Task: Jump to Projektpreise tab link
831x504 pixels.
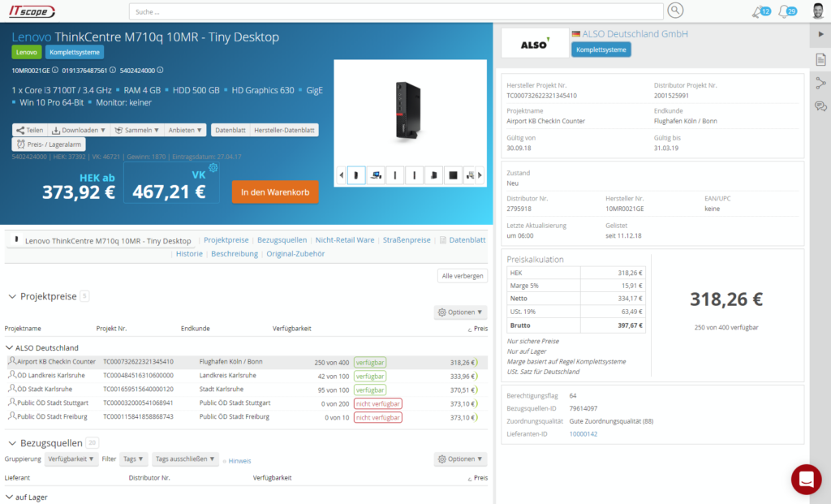Action: 226,240
